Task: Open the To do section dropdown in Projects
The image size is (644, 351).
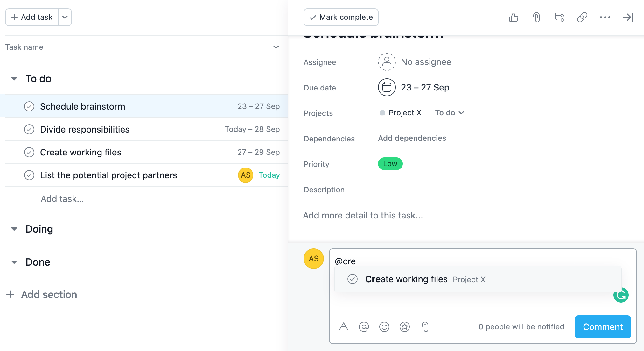Action: coord(450,113)
